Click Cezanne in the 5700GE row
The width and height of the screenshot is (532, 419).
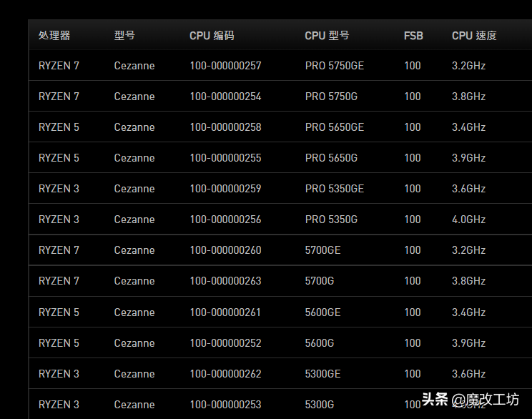point(134,250)
